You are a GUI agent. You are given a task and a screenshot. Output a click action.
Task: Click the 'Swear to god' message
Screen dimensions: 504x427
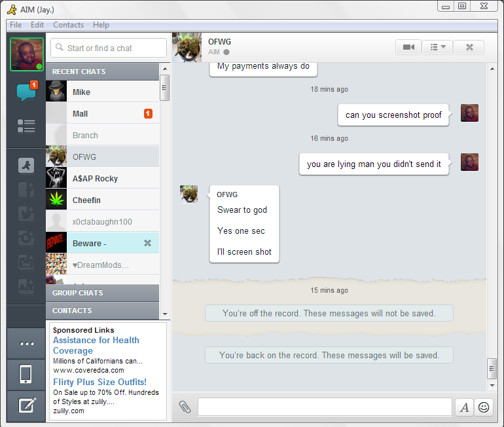coord(242,210)
